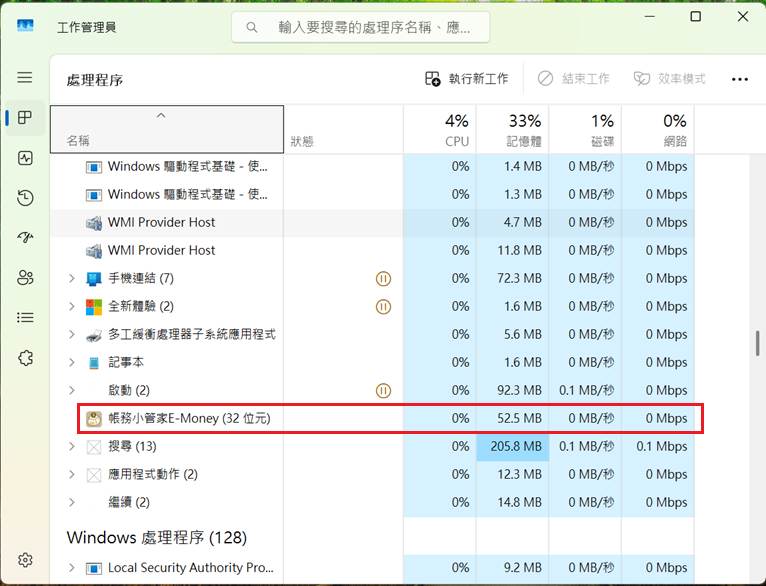Click 執行新工作 run new task button

coord(467,79)
